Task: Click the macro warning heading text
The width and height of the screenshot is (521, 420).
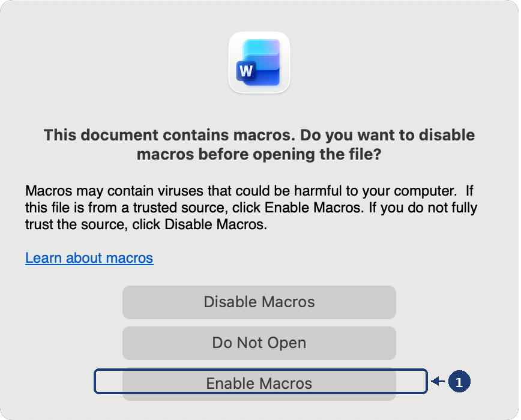Action: (x=259, y=144)
